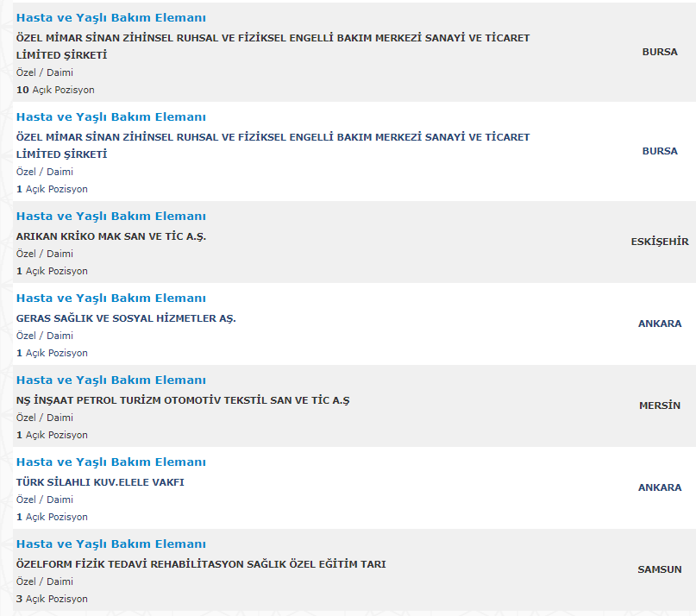
Task: Click NŞ İNŞAAT PETROL TURİZM company name
Action: tap(183, 399)
